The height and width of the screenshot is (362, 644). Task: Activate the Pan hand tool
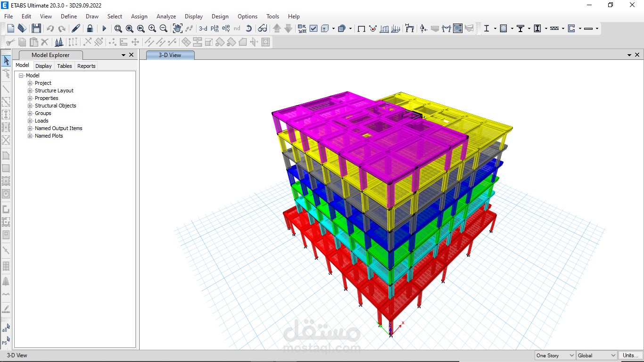tap(178, 28)
